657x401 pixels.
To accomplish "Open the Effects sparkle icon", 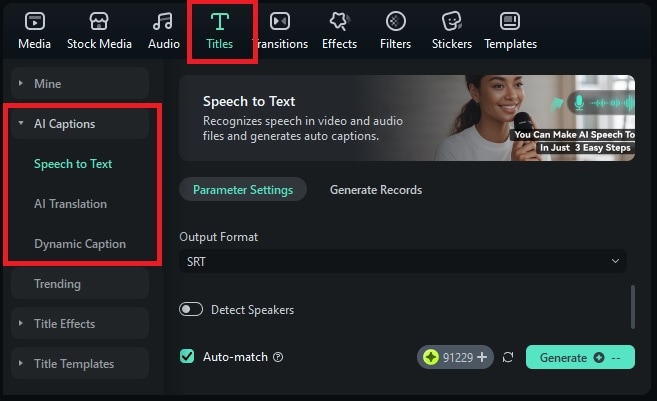I will [339, 21].
